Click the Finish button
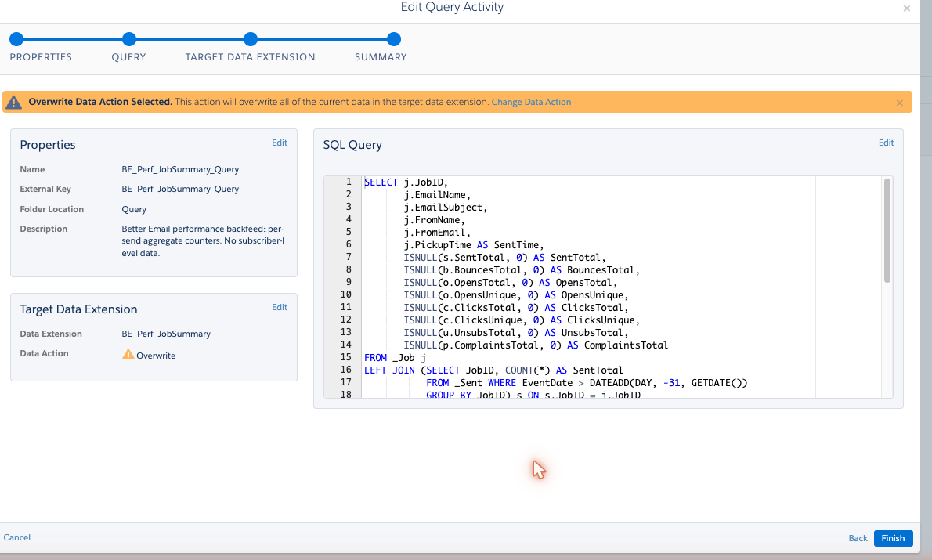The height and width of the screenshot is (560, 932). (893, 538)
